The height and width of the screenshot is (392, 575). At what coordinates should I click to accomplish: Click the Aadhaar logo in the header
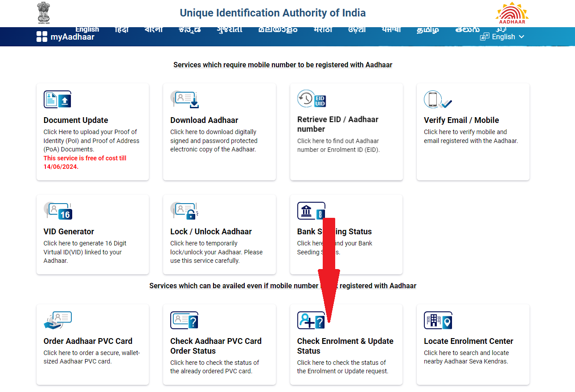tap(511, 13)
